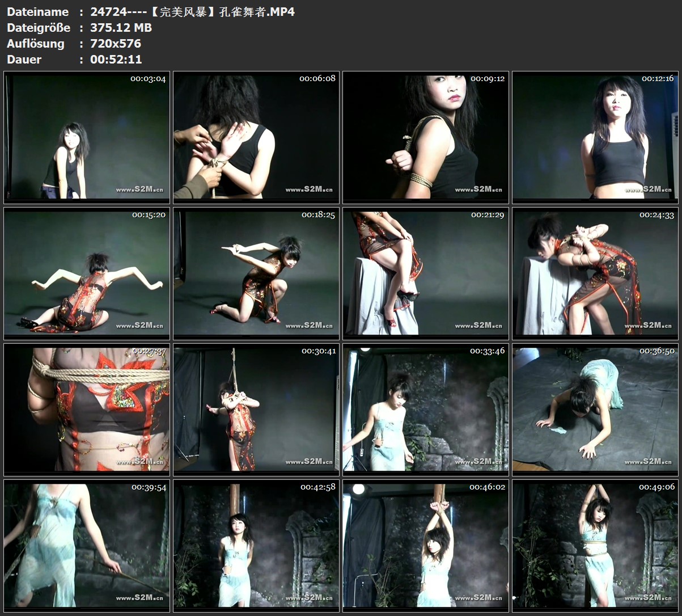Image resolution: width=682 pixels, height=616 pixels.
Task: Click the 00:12:16 frame thumbnail
Action: [595, 137]
